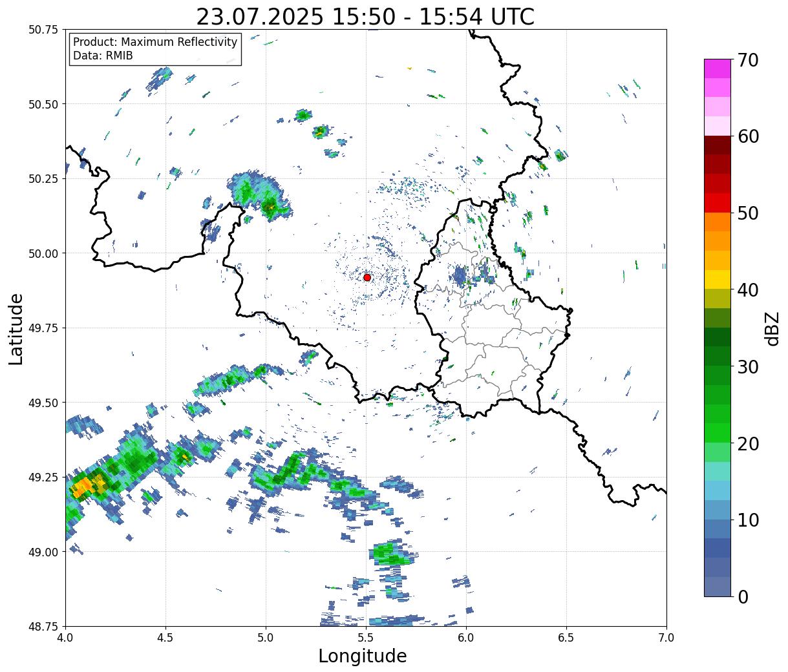Click the colorbar tick label 10
The image size is (788, 672).
point(749,520)
